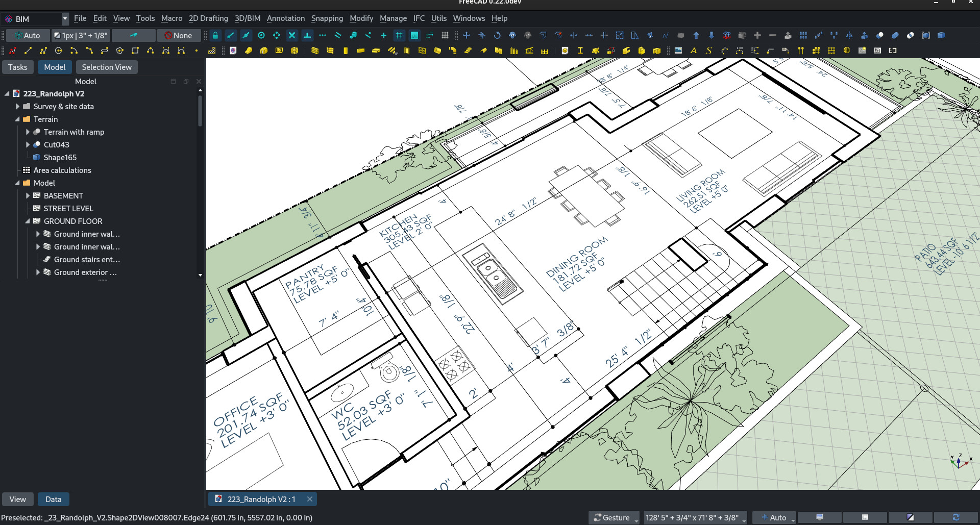Activate the Column tool
The image size is (980, 525).
pyautogui.click(x=346, y=51)
